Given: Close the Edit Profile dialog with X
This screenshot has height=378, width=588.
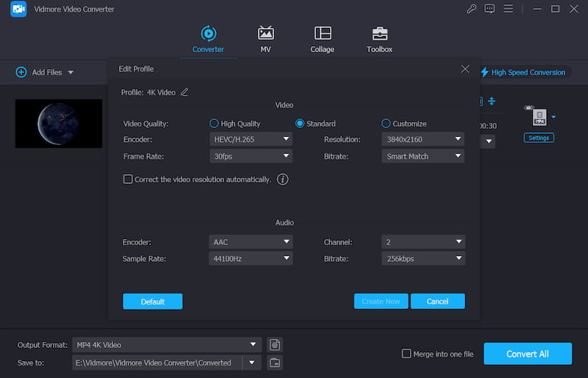Looking at the screenshot, I should [465, 68].
